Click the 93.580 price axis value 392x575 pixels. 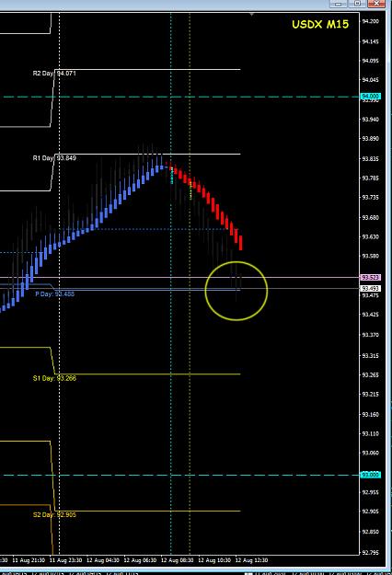(x=370, y=256)
